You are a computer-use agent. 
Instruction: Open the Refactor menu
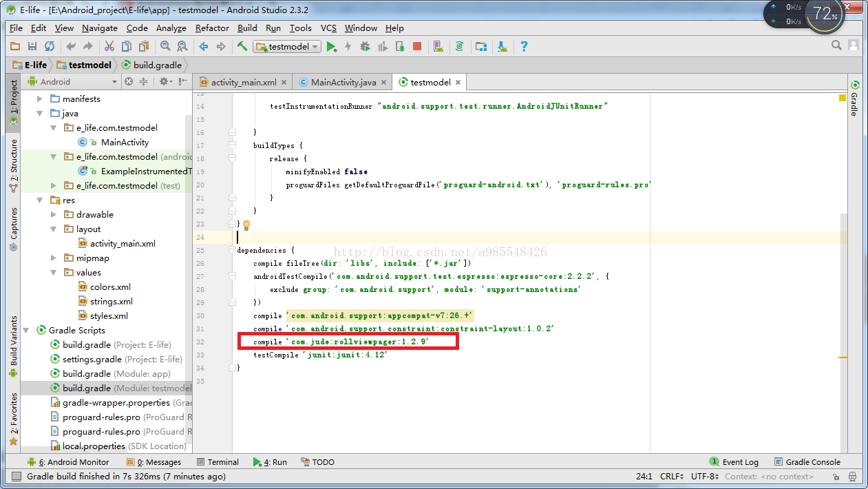pyautogui.click(x=212, y=28)
